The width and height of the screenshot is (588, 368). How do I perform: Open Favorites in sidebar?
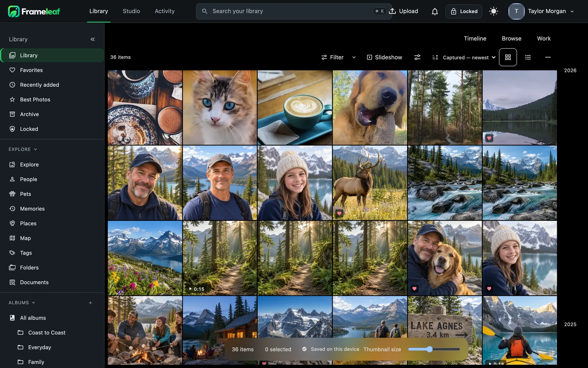52,70
